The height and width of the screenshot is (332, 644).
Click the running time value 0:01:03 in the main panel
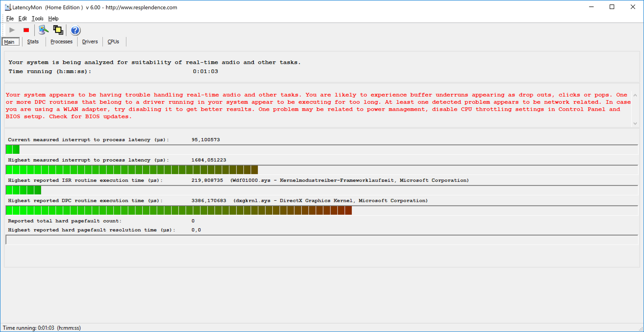205,71
